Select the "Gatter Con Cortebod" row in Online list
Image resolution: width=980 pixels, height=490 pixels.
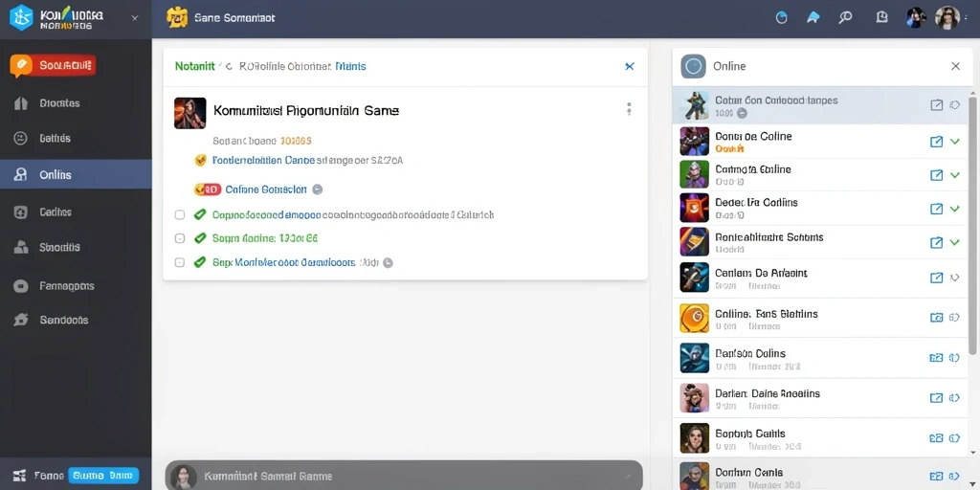[820, 105]
